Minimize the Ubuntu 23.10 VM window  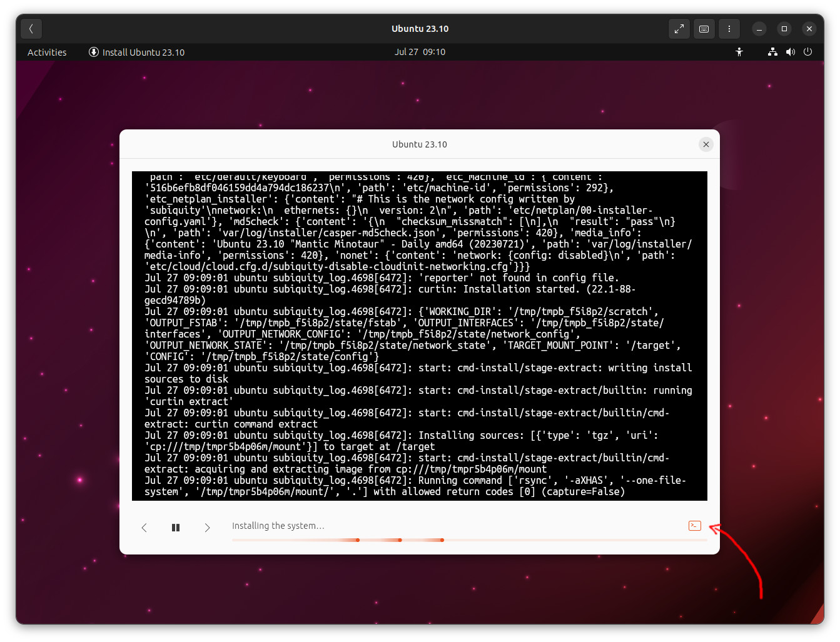point(759,29)
